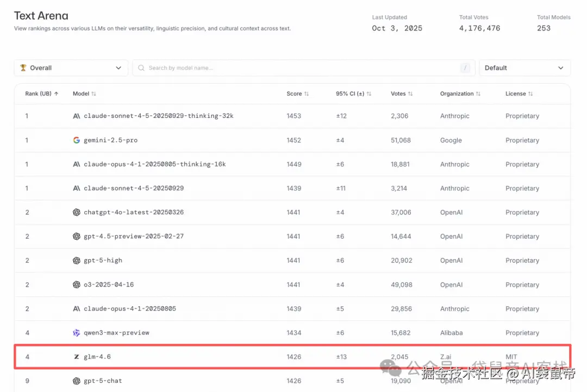Focus the Search by model name field

[304, 68]
